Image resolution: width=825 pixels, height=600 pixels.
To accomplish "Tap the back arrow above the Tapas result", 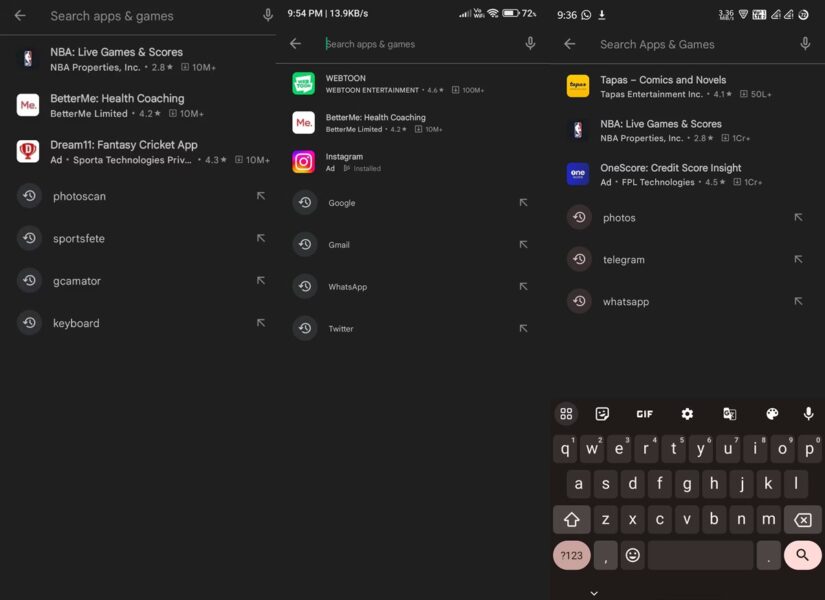I will (570, 44).
